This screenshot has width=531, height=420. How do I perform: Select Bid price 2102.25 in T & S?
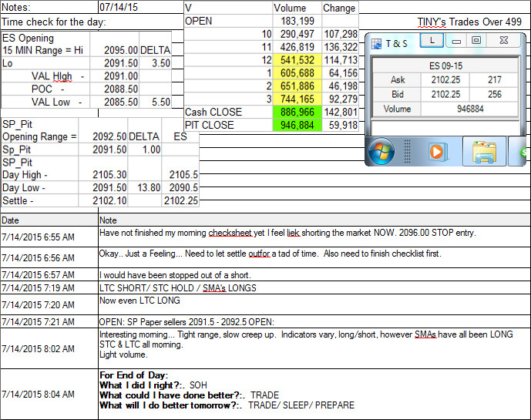445,94
